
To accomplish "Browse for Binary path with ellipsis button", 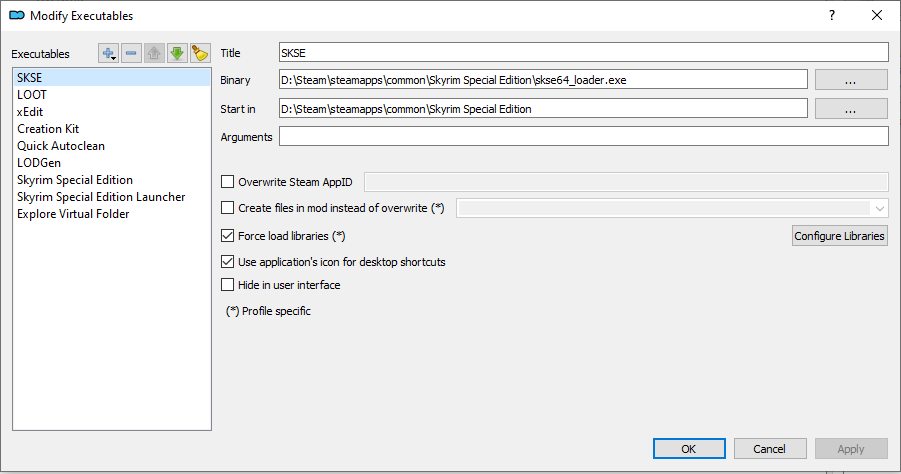I will coord(851,80).
